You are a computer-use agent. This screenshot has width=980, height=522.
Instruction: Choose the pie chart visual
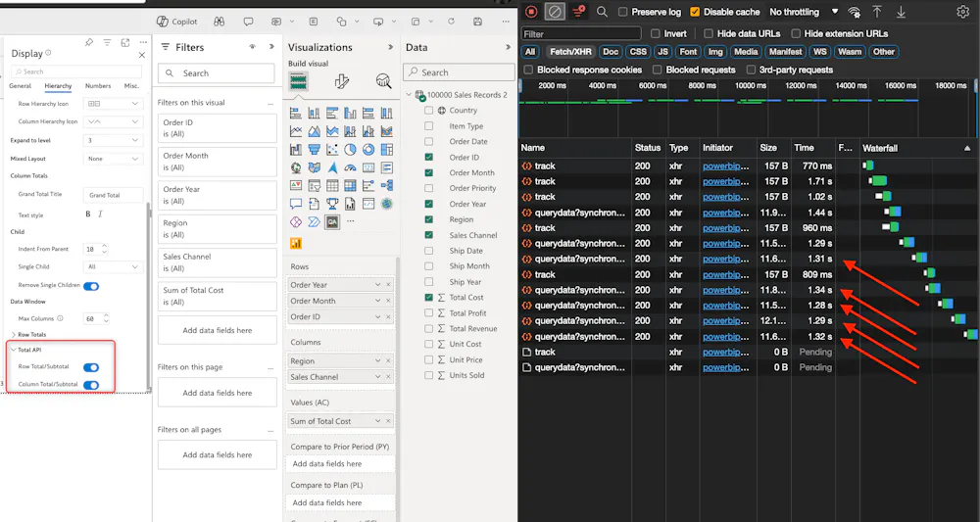click(x=350, y=149)
